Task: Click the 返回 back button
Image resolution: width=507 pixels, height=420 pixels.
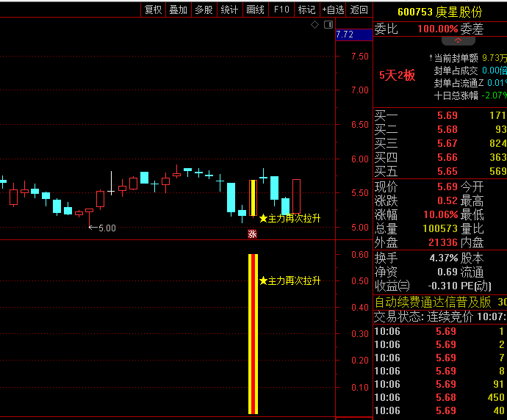Action: [x=359, y=10]
